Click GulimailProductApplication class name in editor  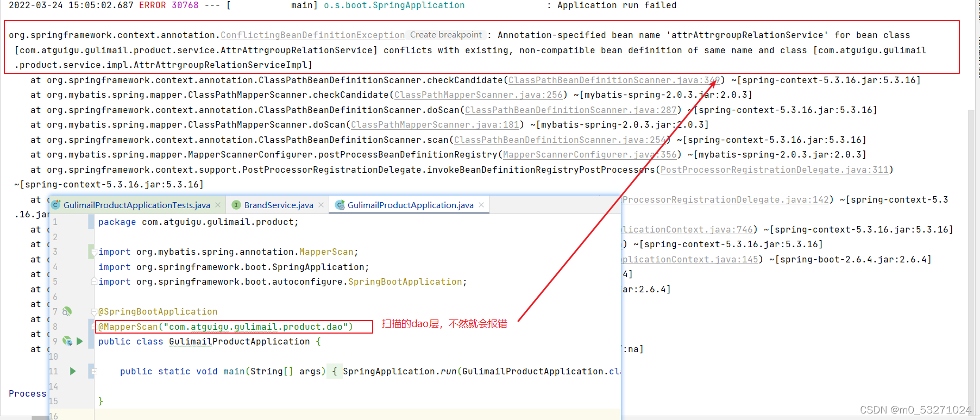point(239,342)
